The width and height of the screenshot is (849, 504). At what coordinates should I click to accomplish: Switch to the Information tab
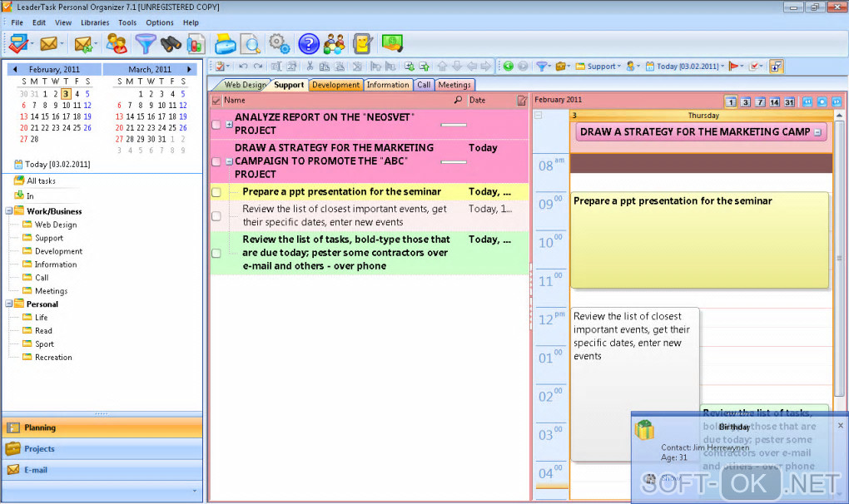tap(388, 85)
